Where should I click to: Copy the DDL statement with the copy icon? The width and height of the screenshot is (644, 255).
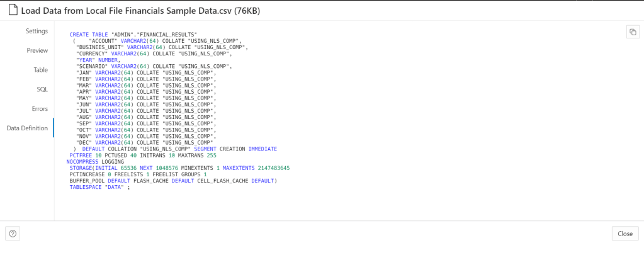pyautogui.click(x=632, y=32)
